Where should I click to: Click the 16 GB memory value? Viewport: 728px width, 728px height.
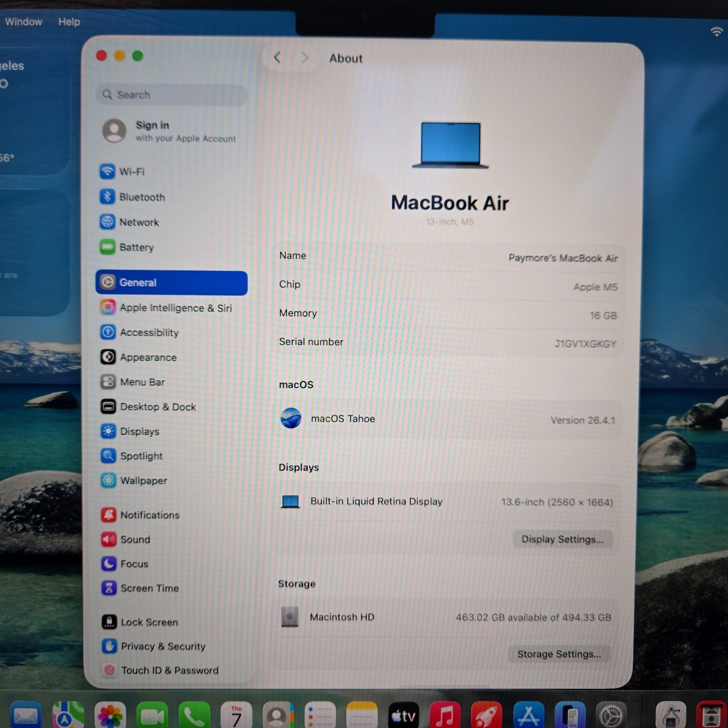pos(603,316)
